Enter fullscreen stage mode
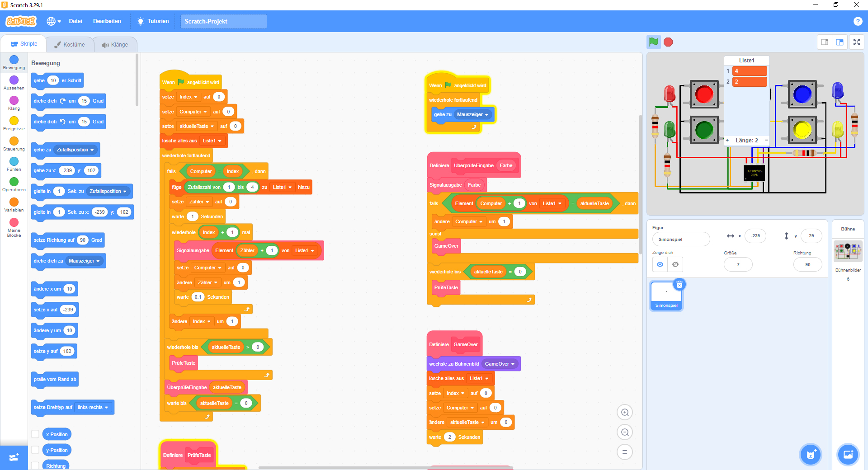The width and height of the screenshot is (868, 470). 856,42
